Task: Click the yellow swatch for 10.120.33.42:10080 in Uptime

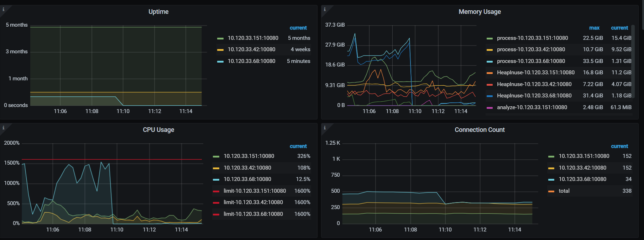Action: point(220,50)
